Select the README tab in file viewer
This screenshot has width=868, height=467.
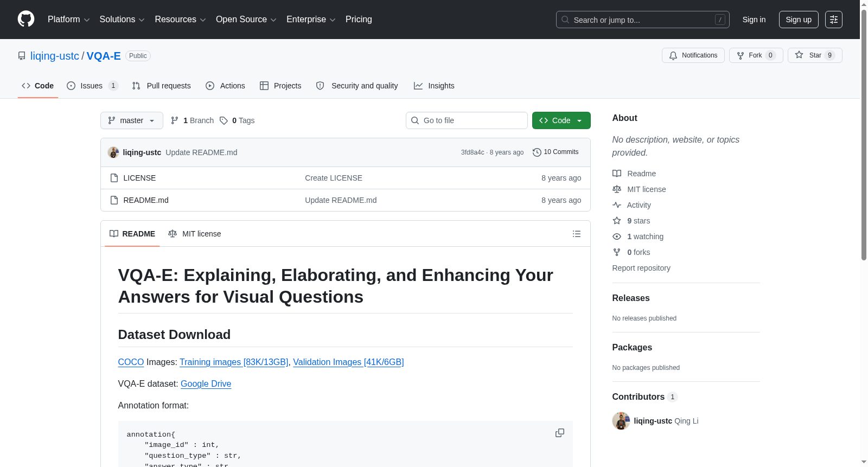132,234
